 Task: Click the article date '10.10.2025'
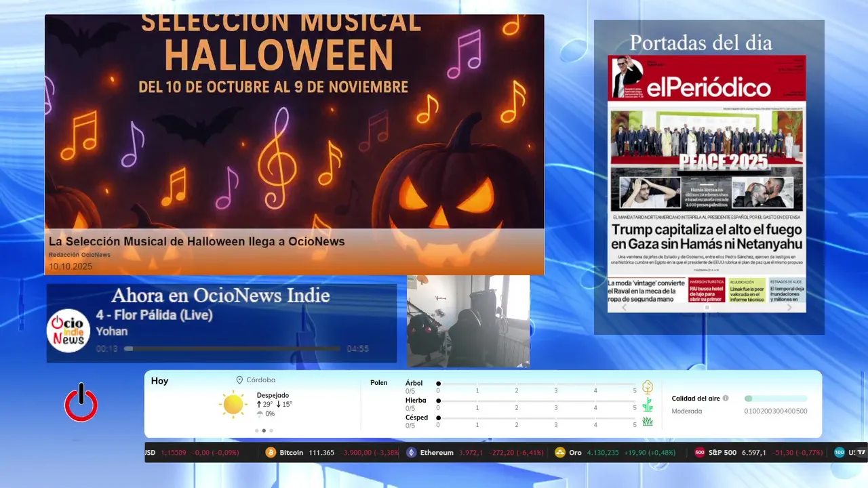click(71, 266)
